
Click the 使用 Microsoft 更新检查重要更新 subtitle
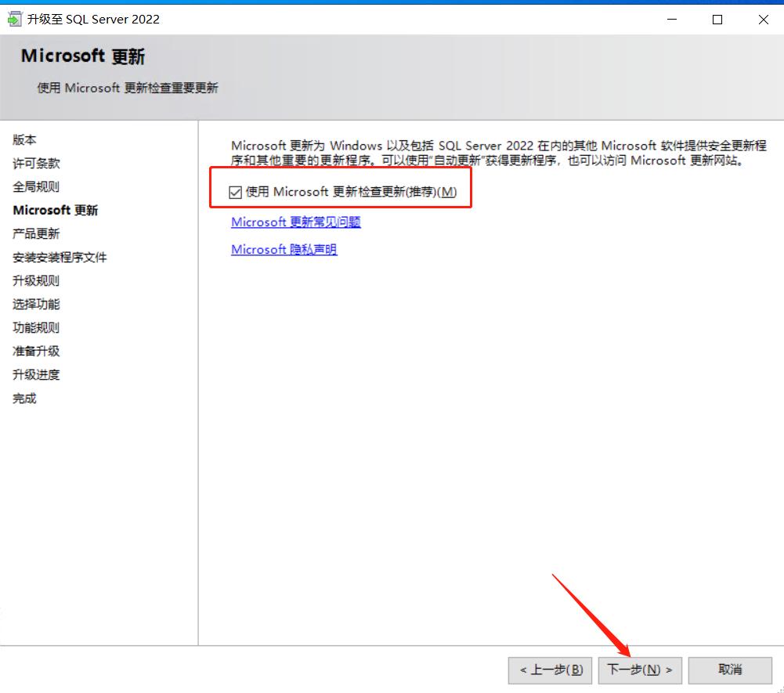pos(128,88)
